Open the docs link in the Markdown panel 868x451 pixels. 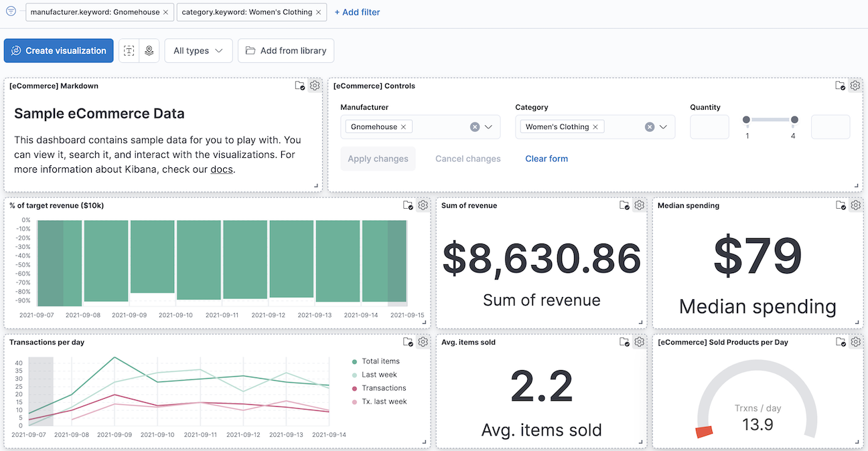[221, 169]
